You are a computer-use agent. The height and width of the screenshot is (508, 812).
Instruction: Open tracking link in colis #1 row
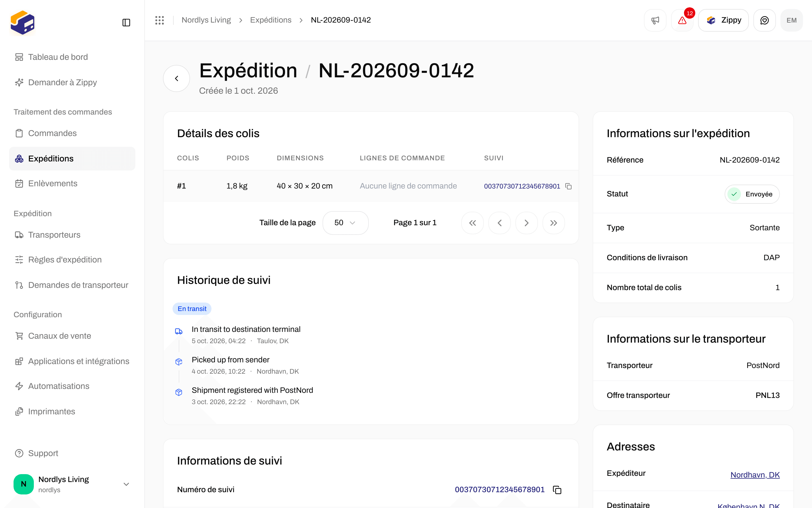click(522, 186)
